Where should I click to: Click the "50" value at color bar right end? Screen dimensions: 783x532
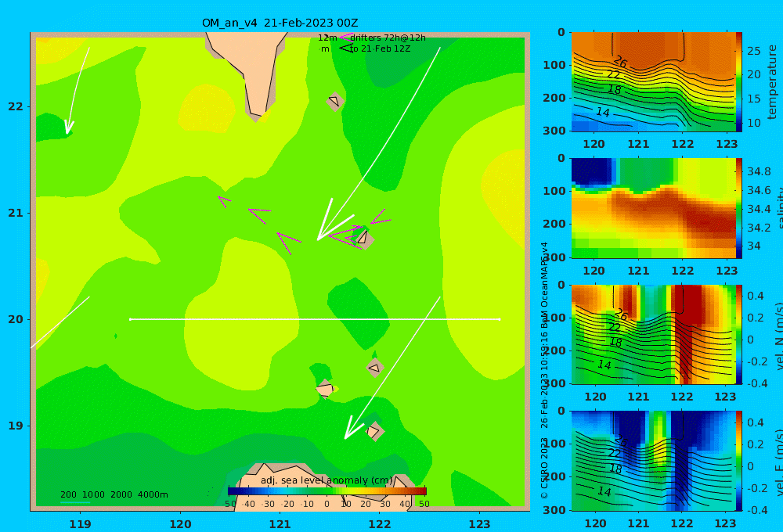(x=424, y=504)
